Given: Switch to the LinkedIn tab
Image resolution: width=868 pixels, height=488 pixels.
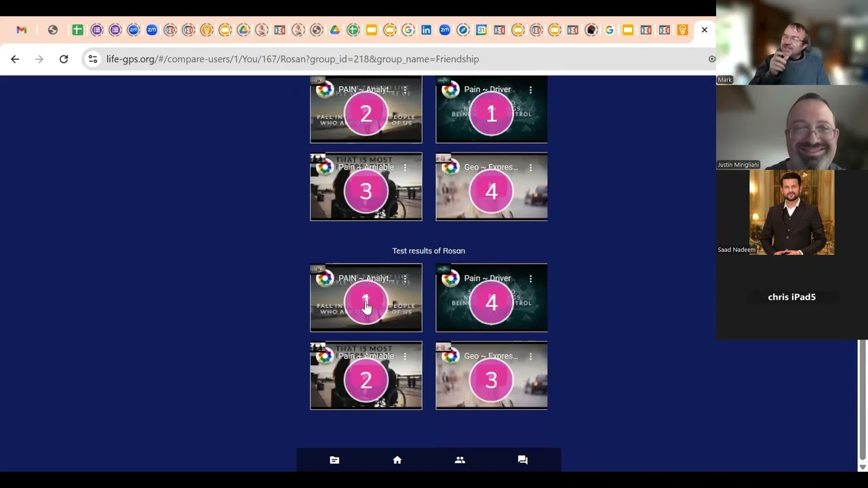Looking at the screenshot, I should (x=426, y=30).
